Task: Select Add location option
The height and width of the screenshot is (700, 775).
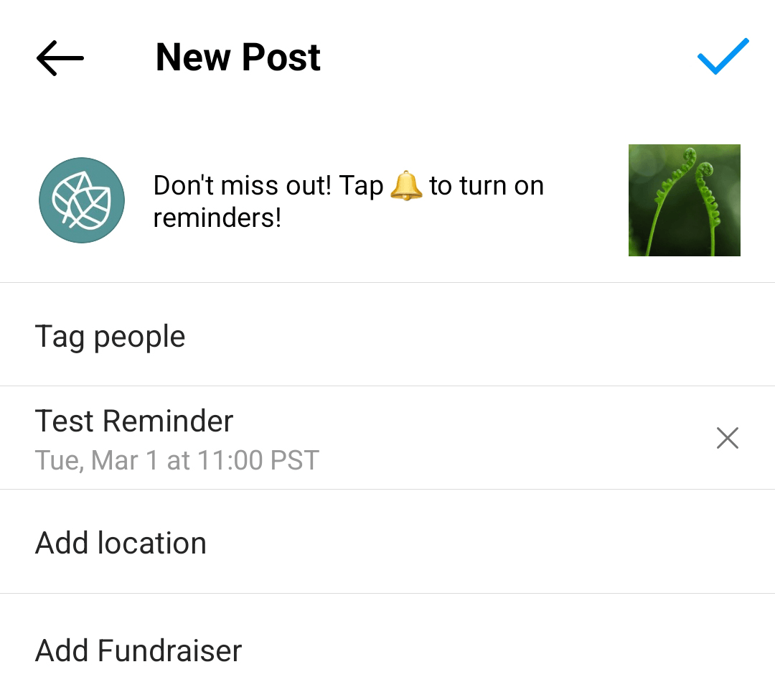Action: pyautogui.click(x=387, y=542)
